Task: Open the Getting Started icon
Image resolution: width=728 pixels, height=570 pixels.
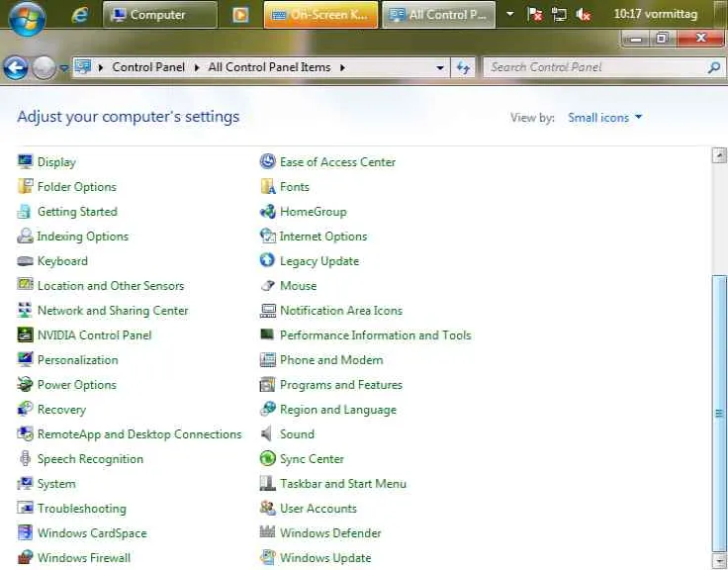Action: coord(25,212)
